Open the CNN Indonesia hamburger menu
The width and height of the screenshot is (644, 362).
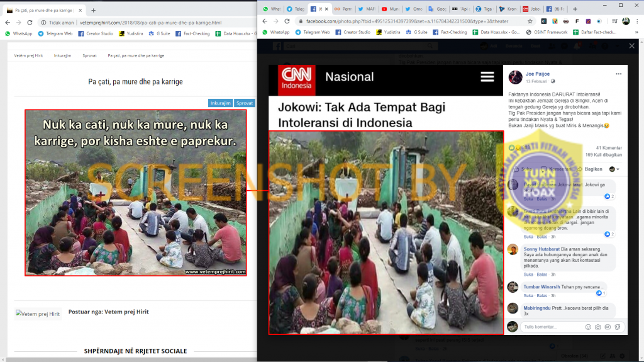click(x=487, y=77)
